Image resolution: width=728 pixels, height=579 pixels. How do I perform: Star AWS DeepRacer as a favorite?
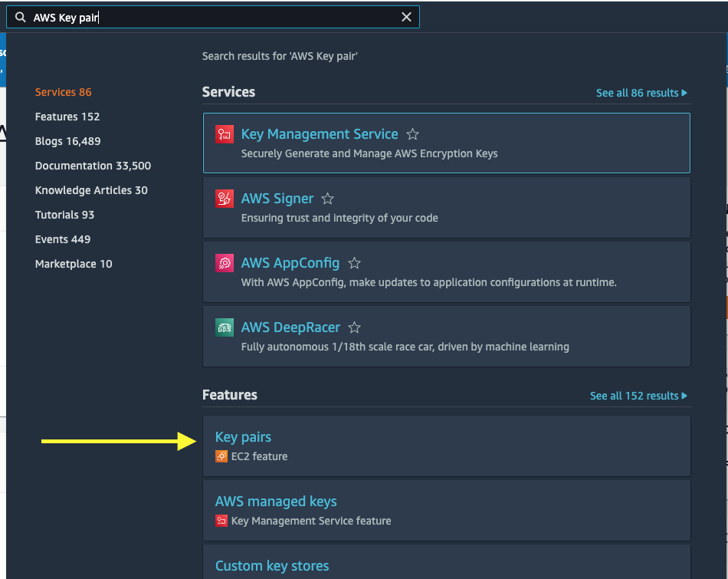tap(354, 327)
